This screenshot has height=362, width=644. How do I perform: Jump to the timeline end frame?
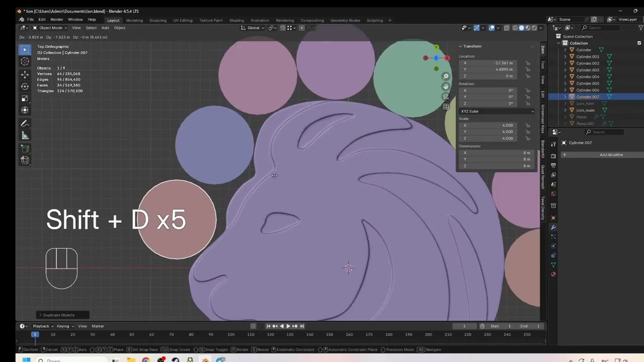point(301,326)
